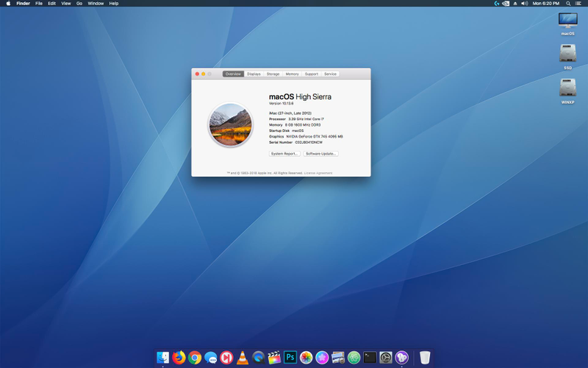Switch to the Support tab
This screenshot has height=368, width=588.
tap(311, 74)
